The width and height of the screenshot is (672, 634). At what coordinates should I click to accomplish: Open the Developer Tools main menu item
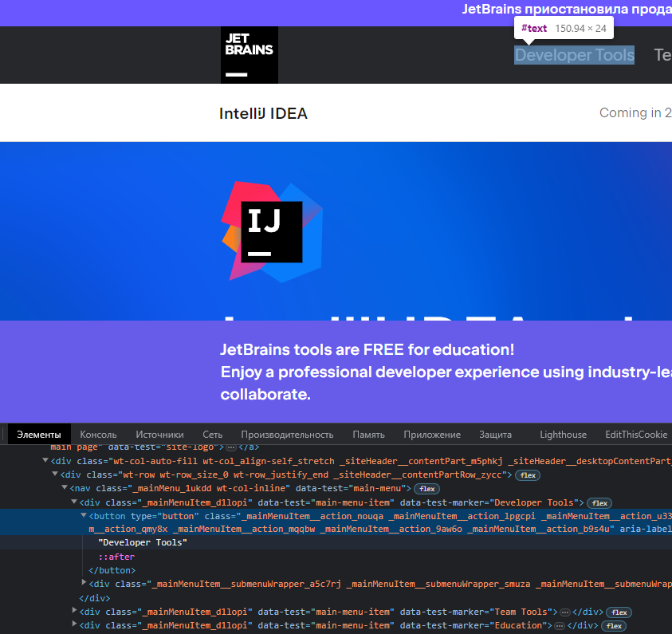[574, 55]
